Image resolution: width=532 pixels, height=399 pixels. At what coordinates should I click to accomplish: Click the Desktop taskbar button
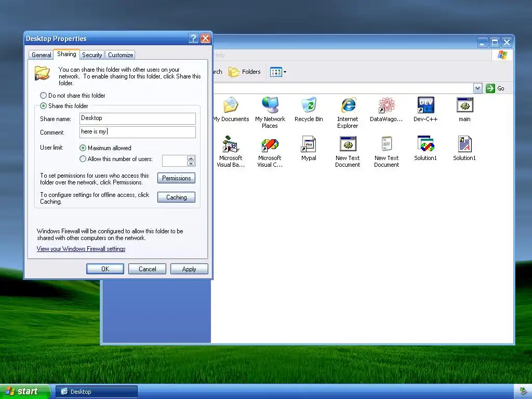(x=96, y=392)
